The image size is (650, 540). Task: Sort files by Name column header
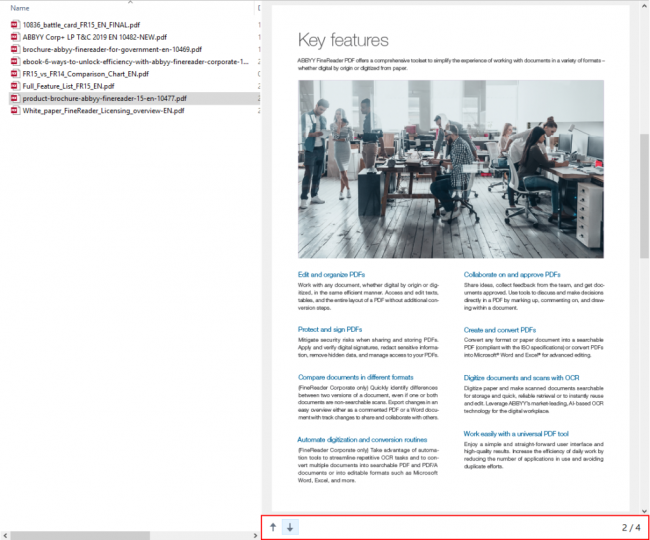point(20,8)
